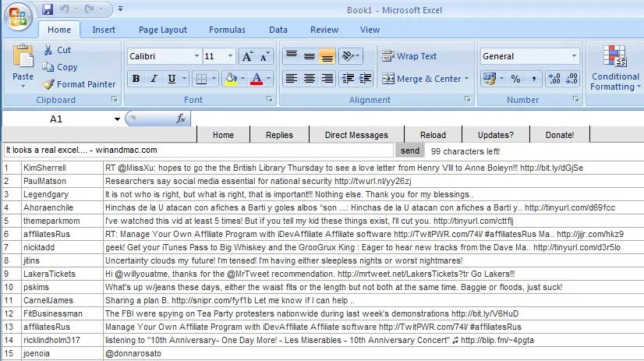This screenshot has width=644, height=361.
Task: Open the underline style dropdown arrow
Action: coord(184,79)
